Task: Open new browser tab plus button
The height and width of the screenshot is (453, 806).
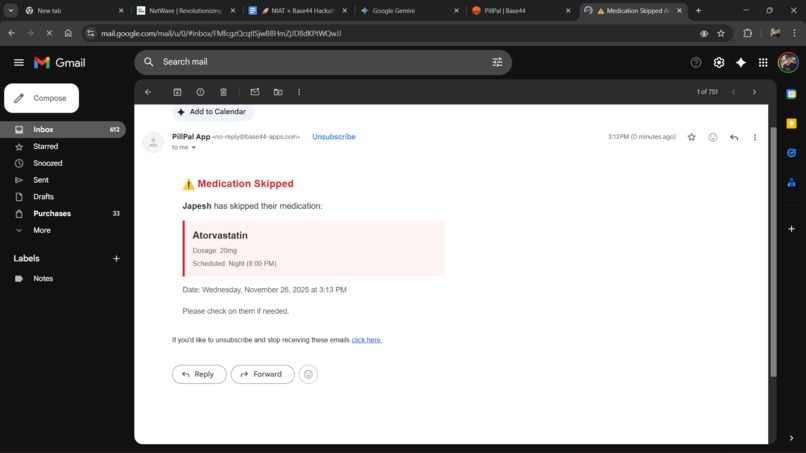Action: [698, 10]
